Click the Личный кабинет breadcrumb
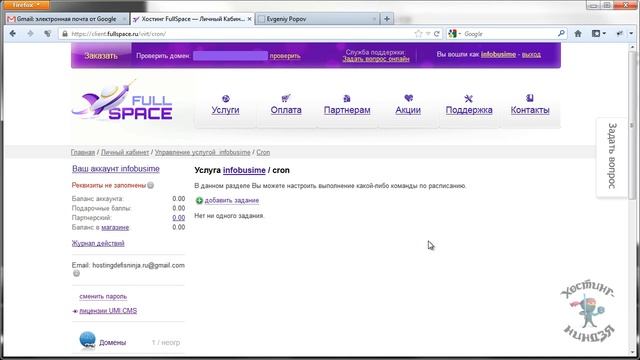 125,152
